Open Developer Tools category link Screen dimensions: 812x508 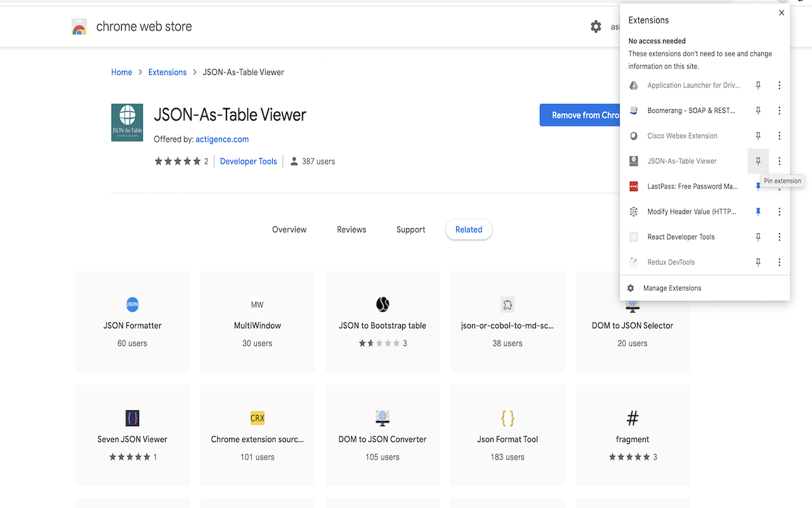point(249,161)
